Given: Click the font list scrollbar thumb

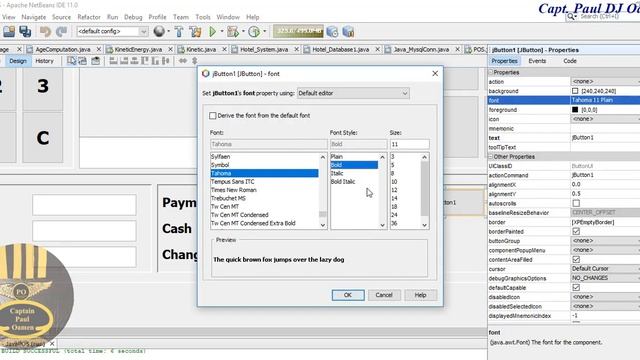Looking at the screenshot, I should coord(323,214).
